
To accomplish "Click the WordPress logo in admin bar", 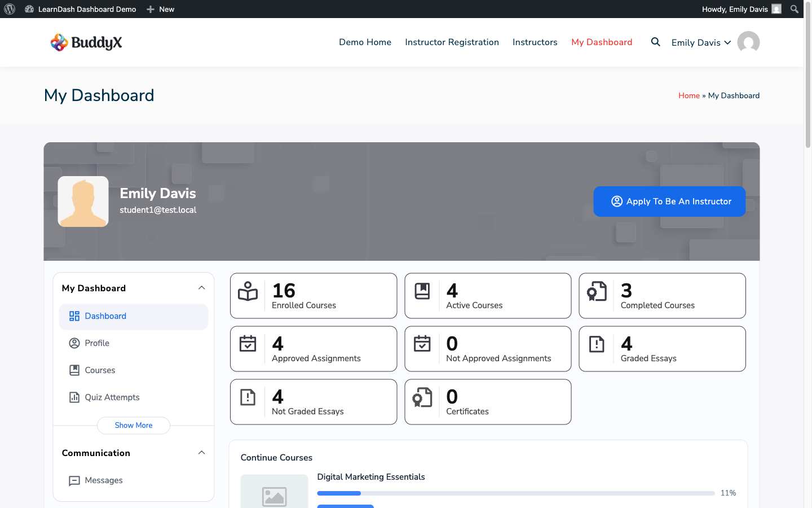I will 10,8.
